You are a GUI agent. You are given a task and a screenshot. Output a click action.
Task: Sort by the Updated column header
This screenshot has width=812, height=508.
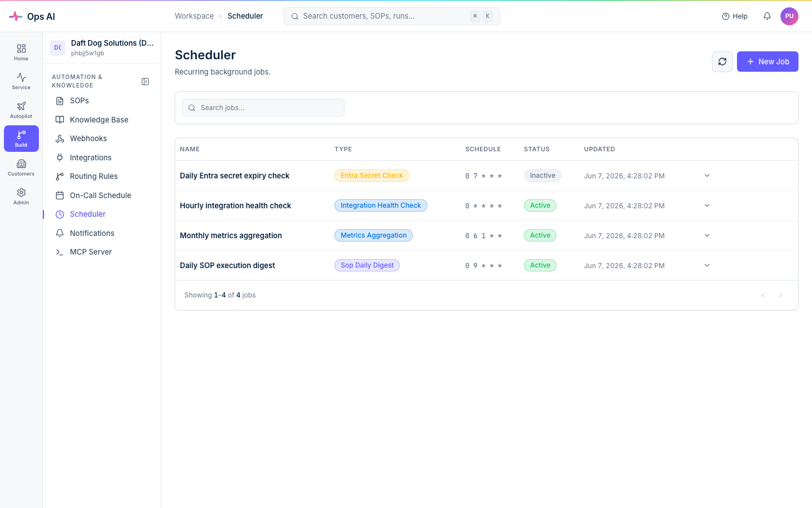(x=599, y=149)
